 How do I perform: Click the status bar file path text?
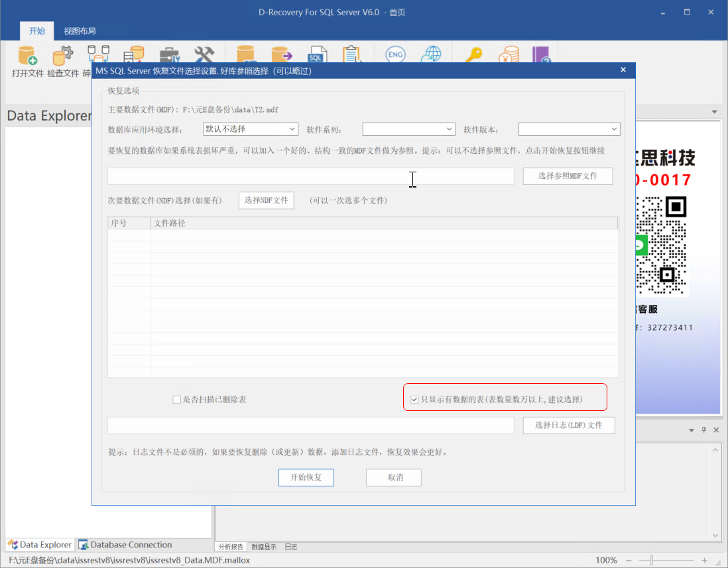coord(129,560)
